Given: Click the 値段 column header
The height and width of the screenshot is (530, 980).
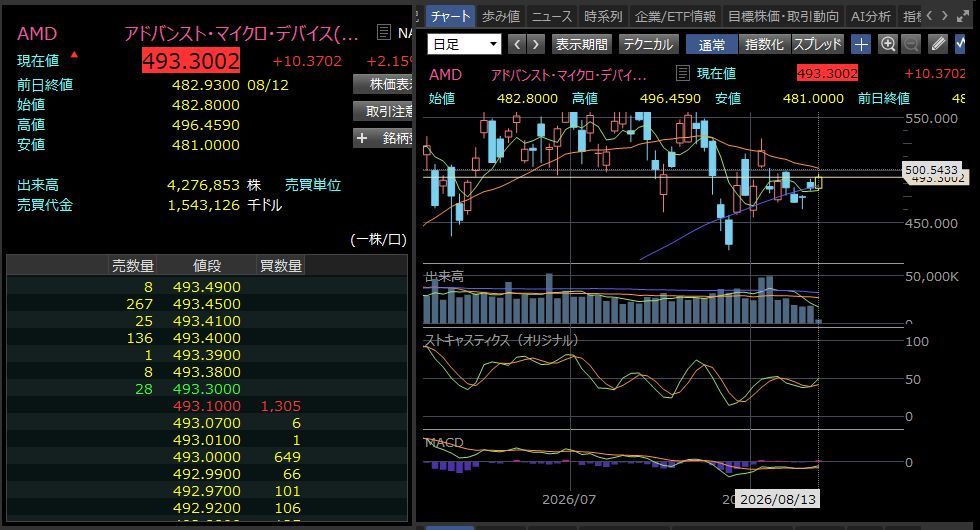Looking at the screenshot, I should pyautogui.click(x=206, y=266).
